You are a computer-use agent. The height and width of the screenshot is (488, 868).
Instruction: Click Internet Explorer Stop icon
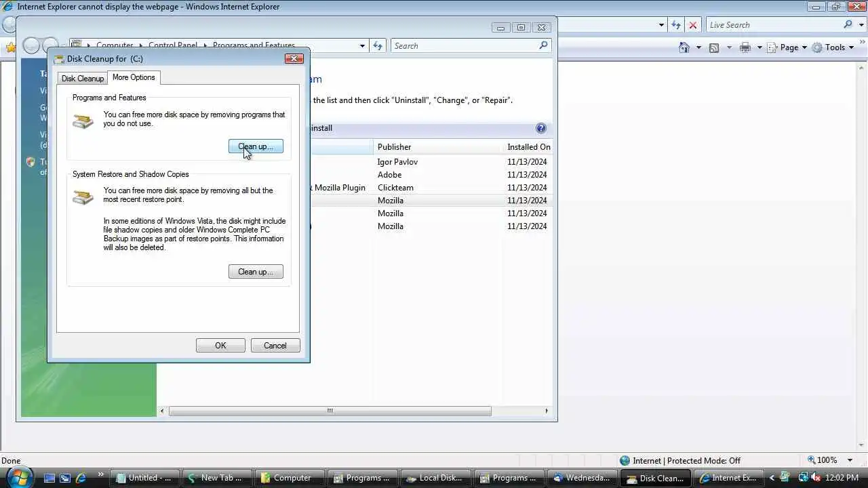click(692, 25)
